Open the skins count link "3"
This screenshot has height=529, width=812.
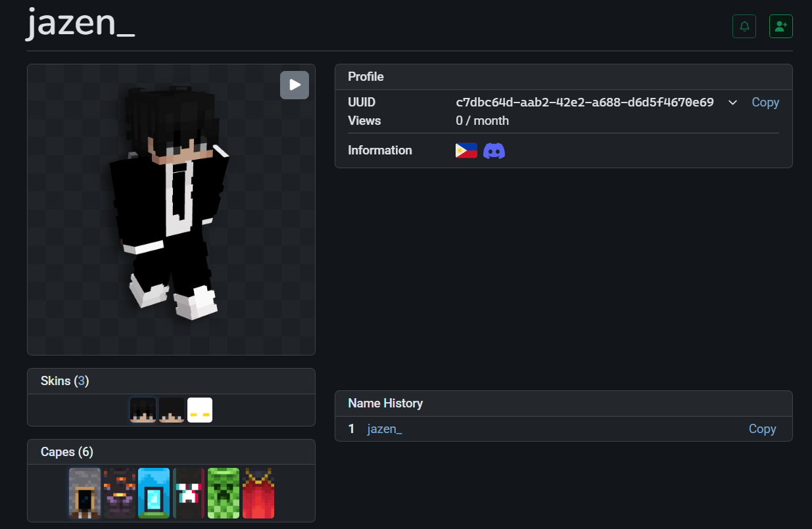pyautogui.click(x=82, y=381)
